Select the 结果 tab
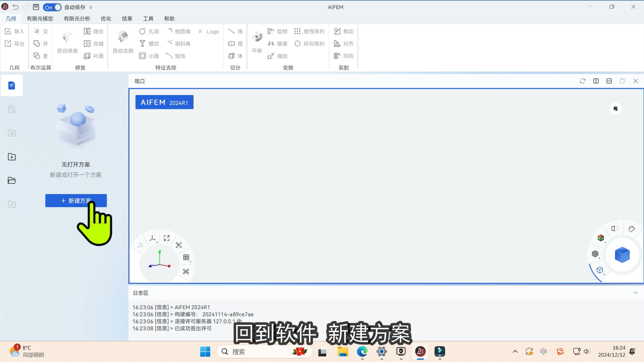The height and width of the screenshot is (362, 644). 127,19
